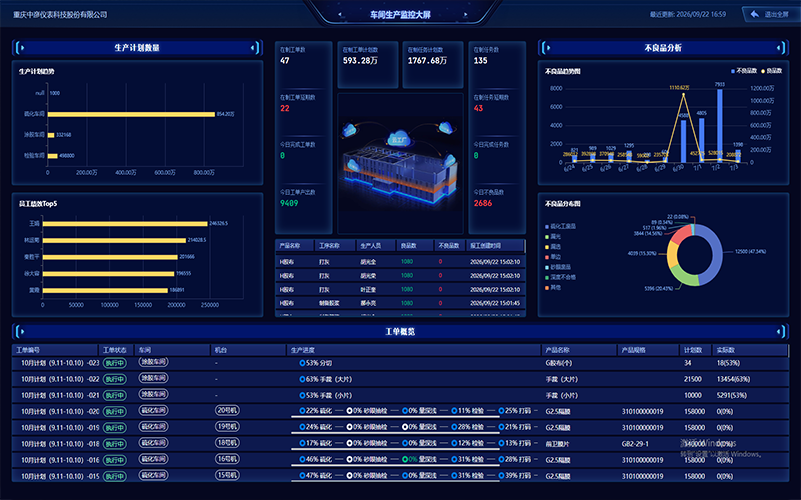Click the top employee bar showing 246326.5
Viewport: 801px width, 500px height.
pyautogui.click(x=125, y=224)
